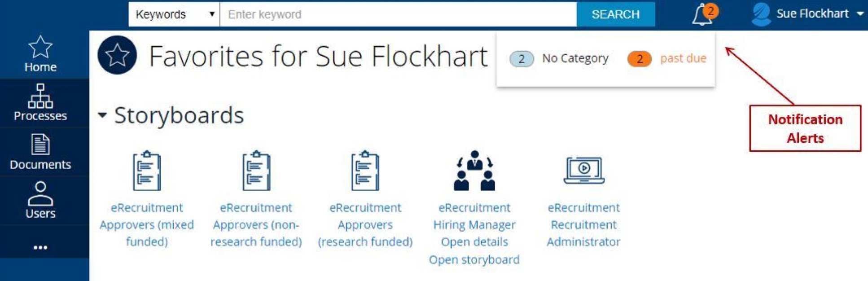Click the Open storyboard link
Viewport: 868px width, 281px height.
point(474,259)
